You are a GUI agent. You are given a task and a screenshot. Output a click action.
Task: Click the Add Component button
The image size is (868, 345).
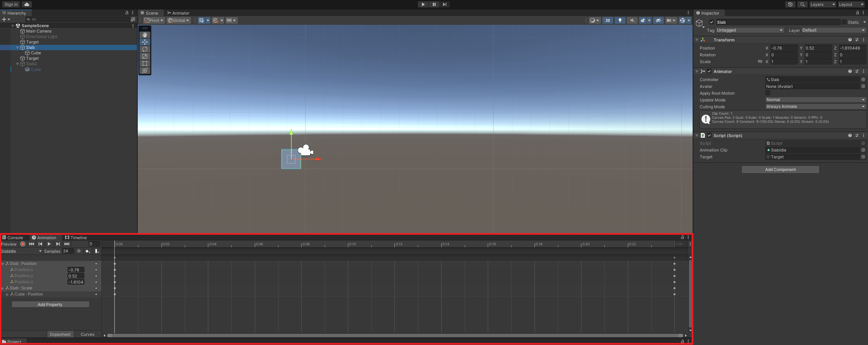point(780,169)
